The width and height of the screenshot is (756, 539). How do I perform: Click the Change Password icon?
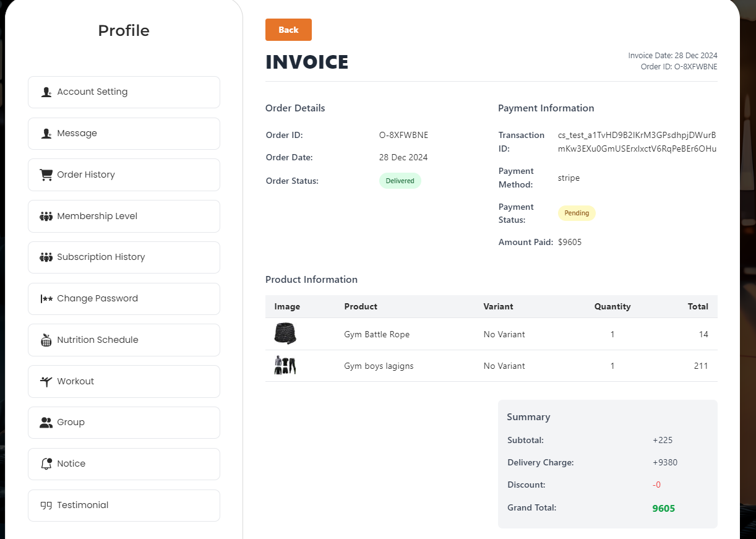click(x=46, y=299)
